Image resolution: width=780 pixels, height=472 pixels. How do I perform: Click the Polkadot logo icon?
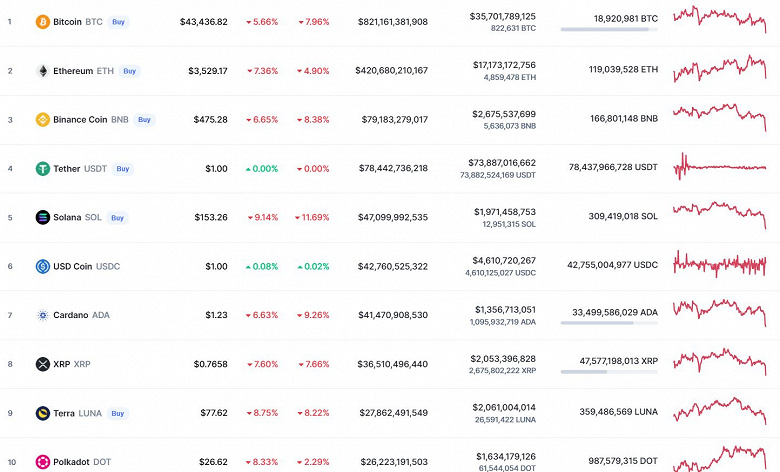point(43,462)
